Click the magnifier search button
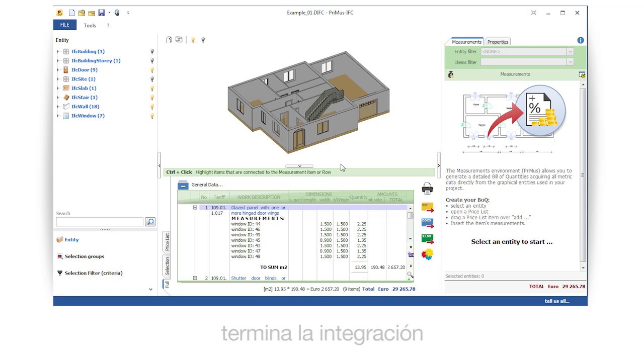The width and height of the screenshot is (644, 362). [x=150, y=222]
